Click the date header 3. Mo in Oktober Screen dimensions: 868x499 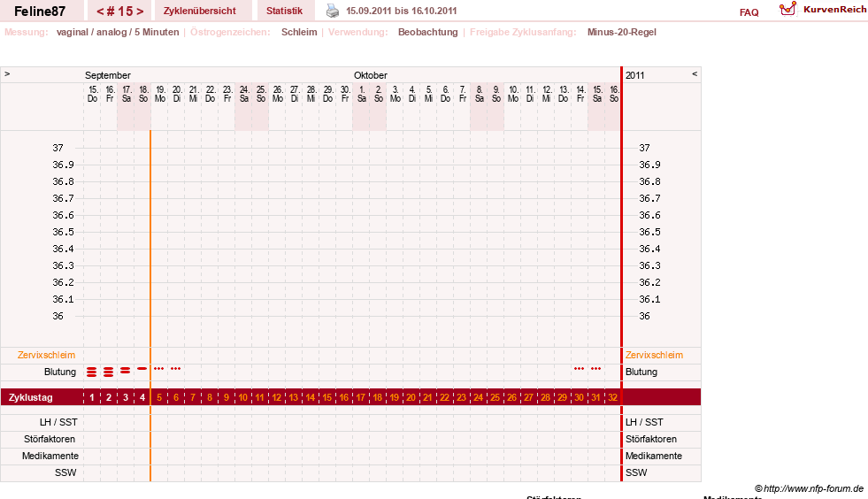(x=396, y=94)
